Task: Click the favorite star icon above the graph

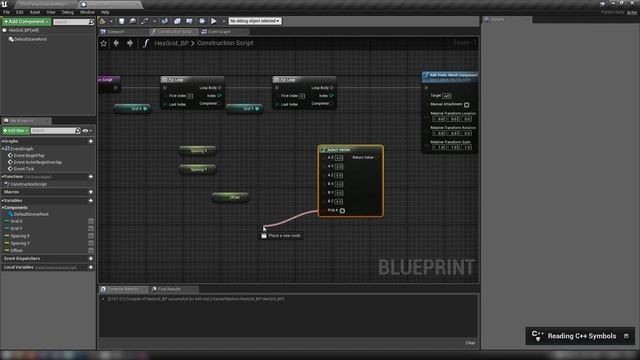Action: (x=104, y=43)
